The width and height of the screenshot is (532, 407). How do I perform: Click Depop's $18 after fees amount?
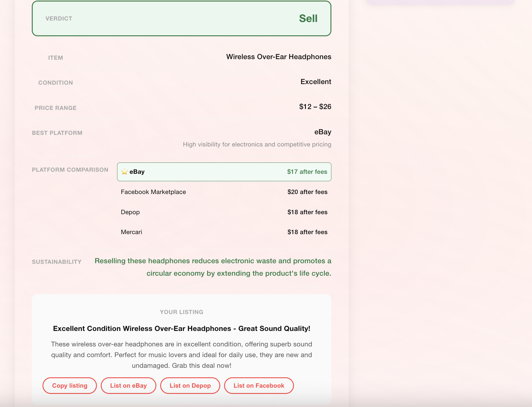307,212
